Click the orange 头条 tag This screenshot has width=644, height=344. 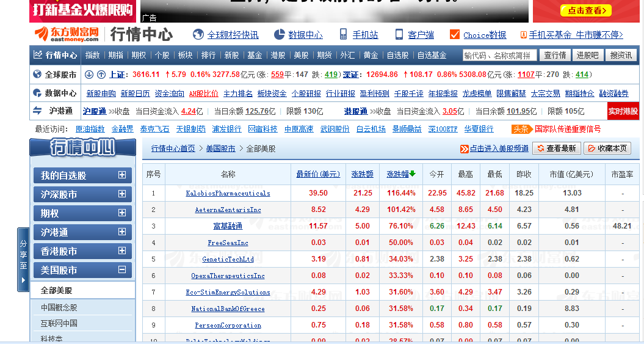pyautogui.click(x=521, y=129)
